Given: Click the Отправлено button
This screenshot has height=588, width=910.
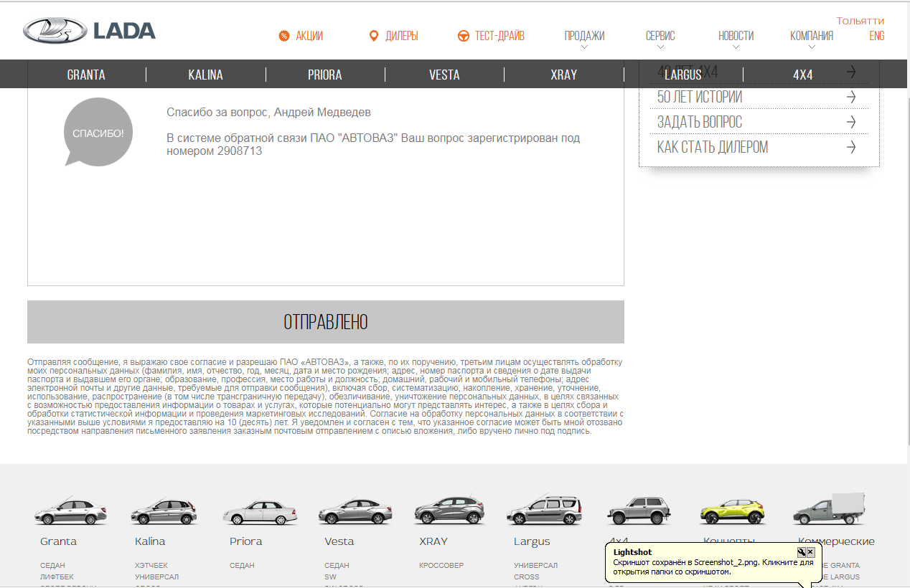Looking at the screenshot, I should [326, 322].
